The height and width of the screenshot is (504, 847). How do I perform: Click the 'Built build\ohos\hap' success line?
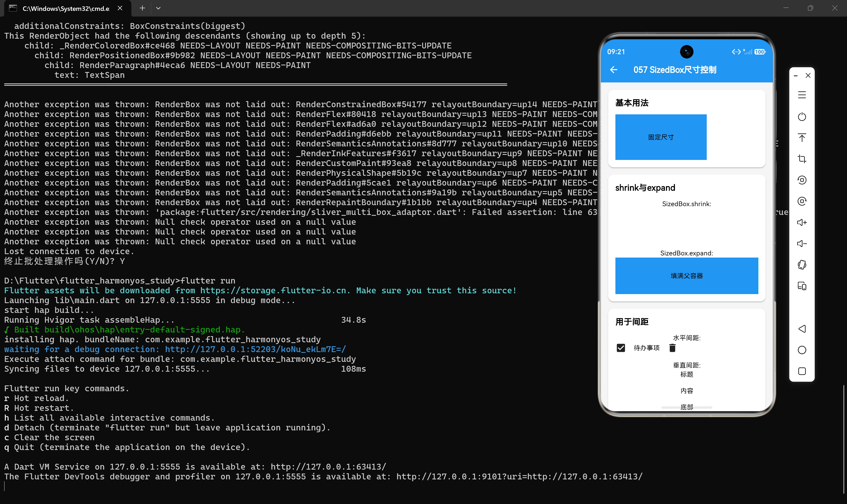[124, 330]
